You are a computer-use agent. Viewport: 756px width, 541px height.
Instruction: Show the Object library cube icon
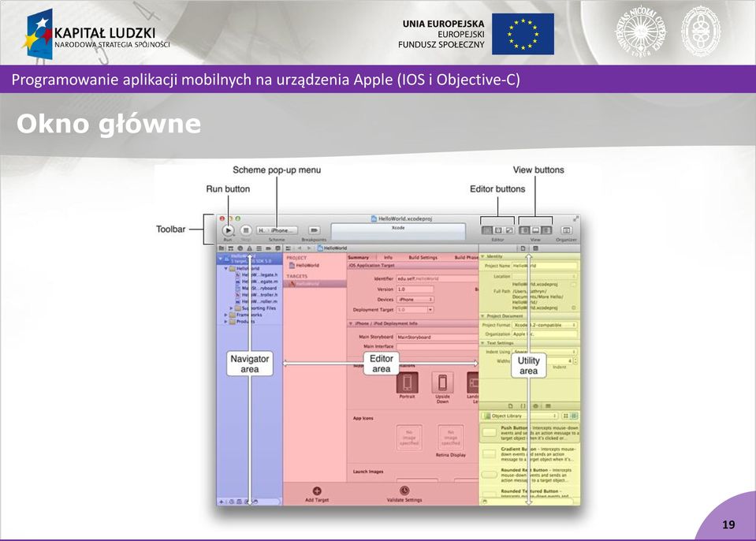pos(535,406)
